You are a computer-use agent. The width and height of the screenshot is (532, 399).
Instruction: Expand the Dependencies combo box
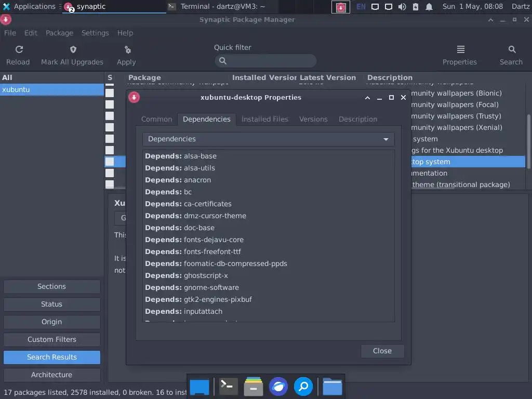coord(269,139)
